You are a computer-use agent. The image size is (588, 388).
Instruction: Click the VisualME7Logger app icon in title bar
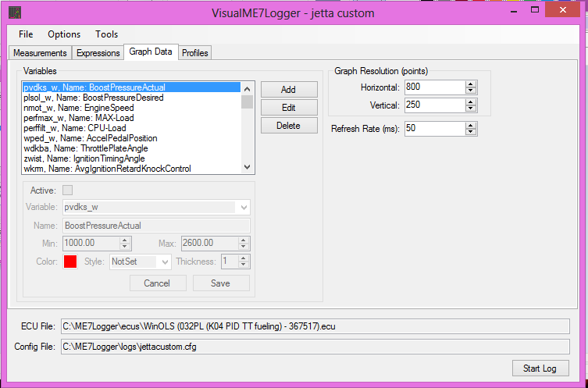tap(15, 13)
